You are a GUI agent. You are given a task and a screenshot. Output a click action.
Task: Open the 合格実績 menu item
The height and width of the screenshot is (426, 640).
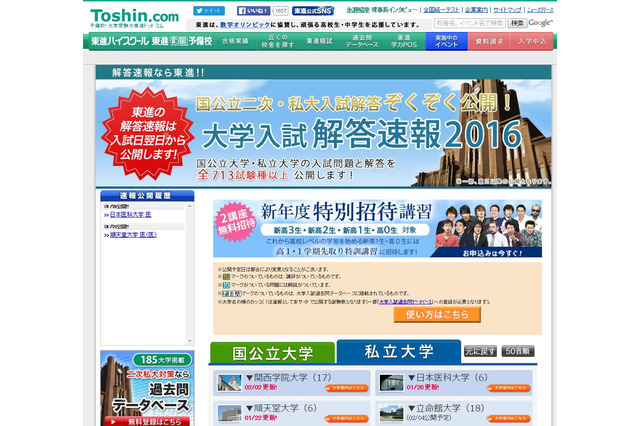click(235, 41)
